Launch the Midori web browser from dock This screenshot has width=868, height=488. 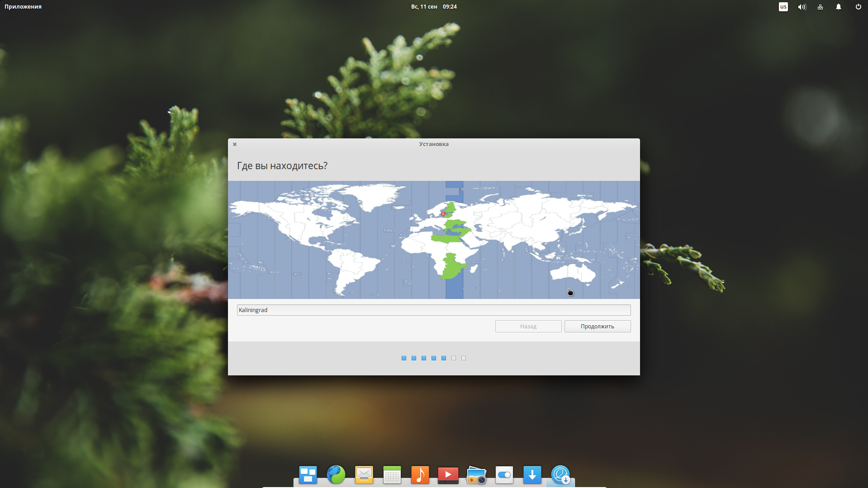(336, 475)
